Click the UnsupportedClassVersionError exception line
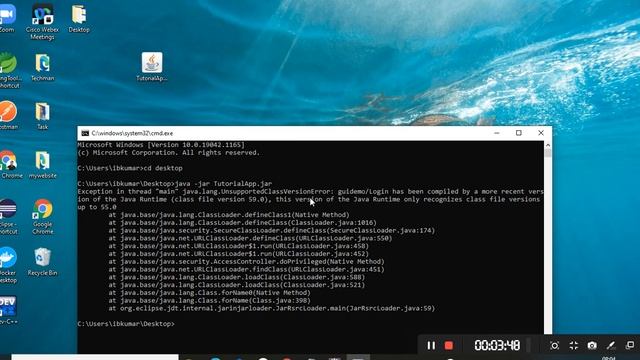Image resolution: width=640 pixels, height=360 pixels. coord(310,191)
